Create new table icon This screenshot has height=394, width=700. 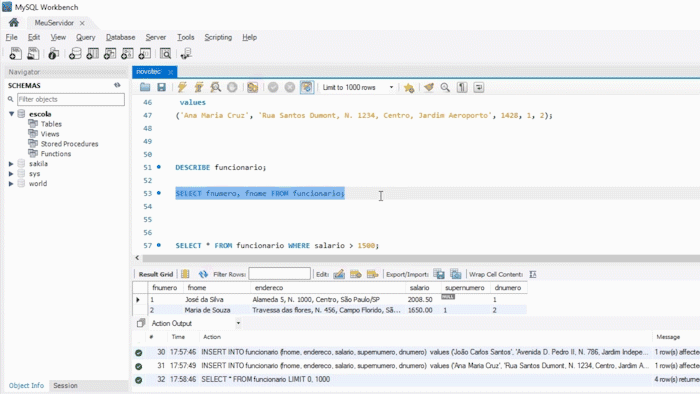point(92,54)
